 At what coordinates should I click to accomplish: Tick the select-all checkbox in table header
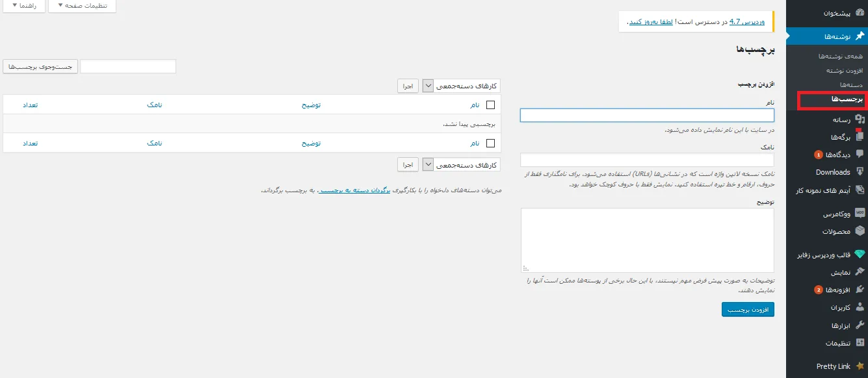point(490,105)
